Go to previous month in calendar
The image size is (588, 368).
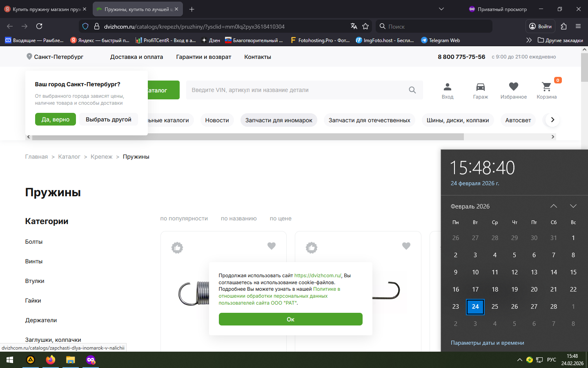554,206
